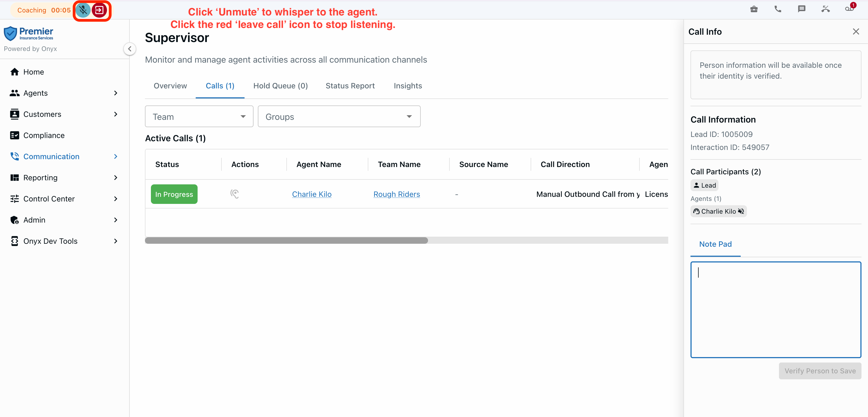
Task: Unmute the microphone to whisper to agent
Action: (83, 10)
